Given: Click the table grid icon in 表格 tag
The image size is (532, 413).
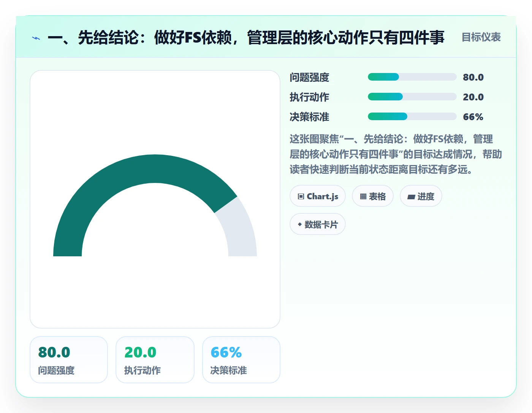Looking at the screenshot, I should click(x=363, y=197).
